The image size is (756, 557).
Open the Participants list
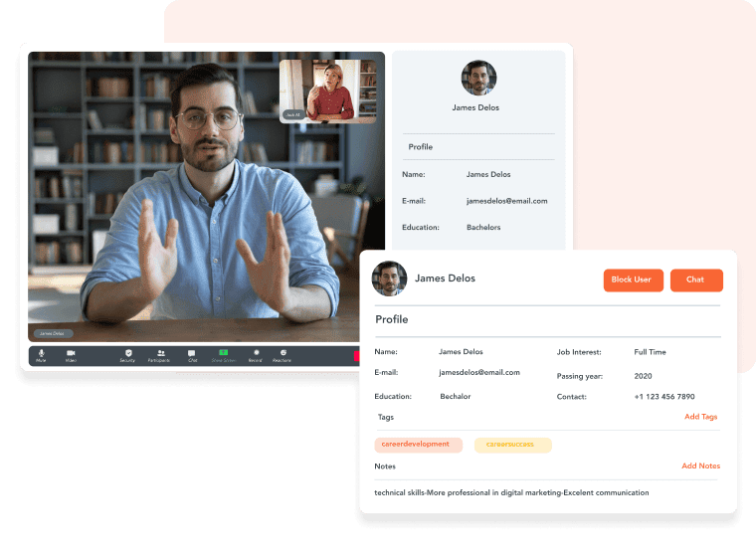[x=160, y=354]
